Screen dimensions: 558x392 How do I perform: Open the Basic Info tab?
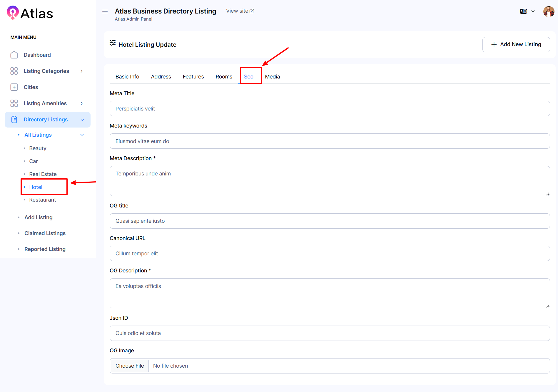point(127,77)
